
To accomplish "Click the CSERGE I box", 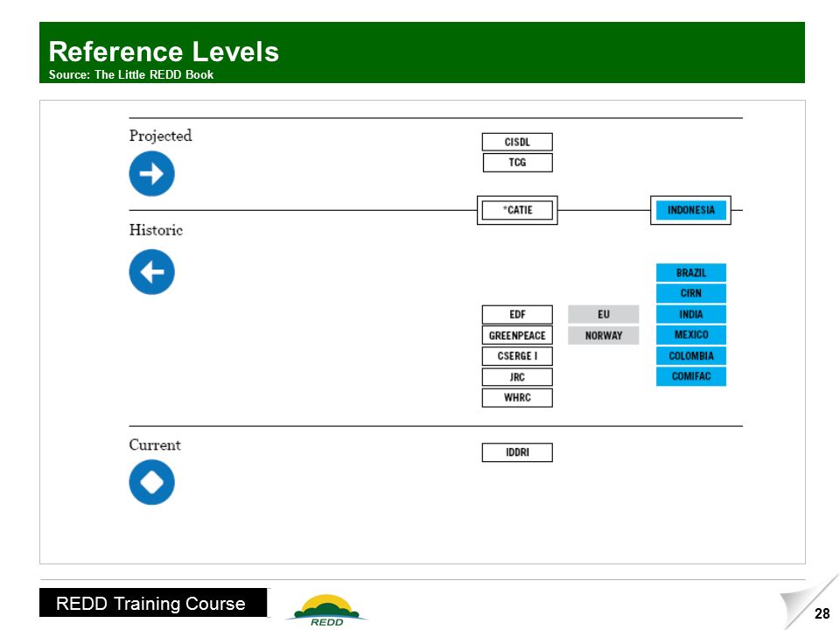I will 517,356.
